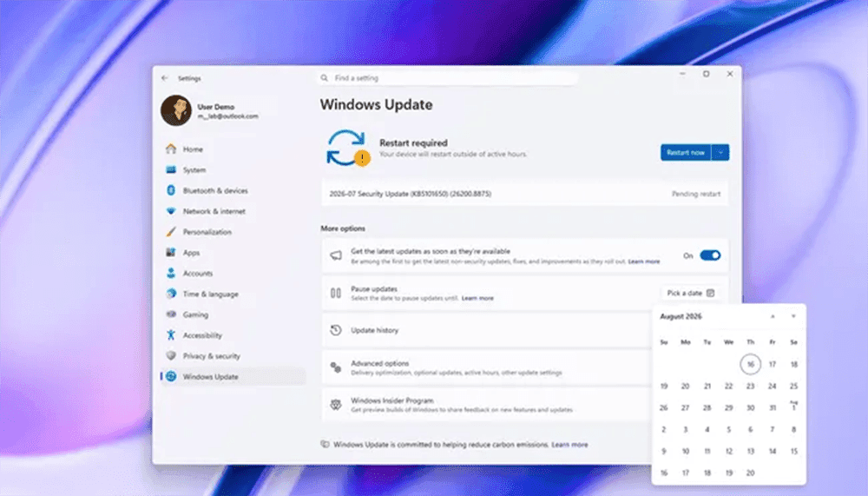Click the Update history clock icon
The width and height of the screenshot is (868, 496).
pyautogui.click(x=336, y=330)
